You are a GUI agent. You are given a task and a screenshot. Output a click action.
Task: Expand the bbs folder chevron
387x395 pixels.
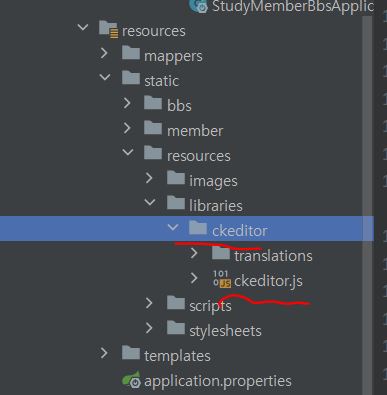pos(127,103)
